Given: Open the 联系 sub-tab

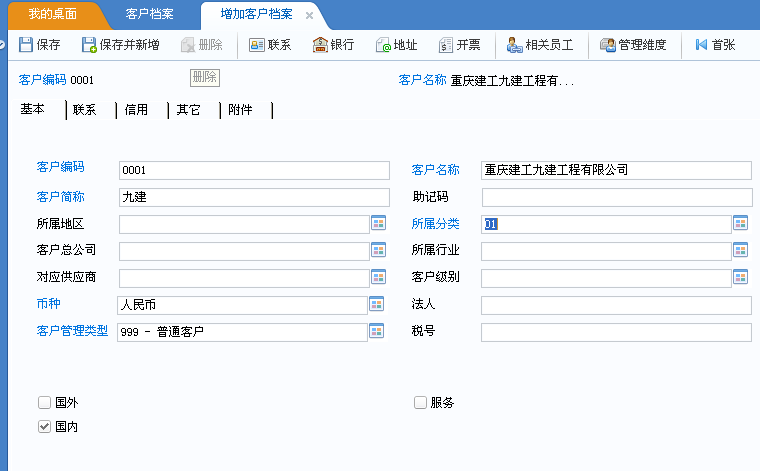Looking at the screenshot, I should 84,110.
